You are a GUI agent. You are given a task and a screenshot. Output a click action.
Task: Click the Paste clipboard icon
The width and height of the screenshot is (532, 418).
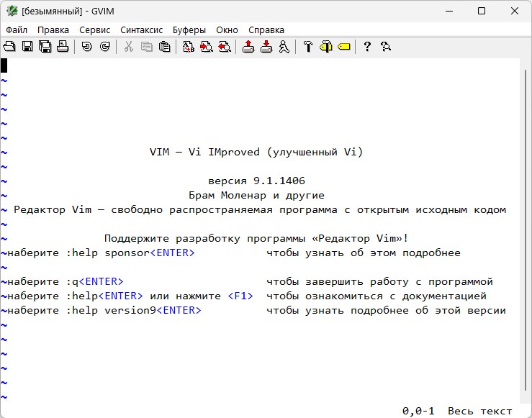point(165,47)
